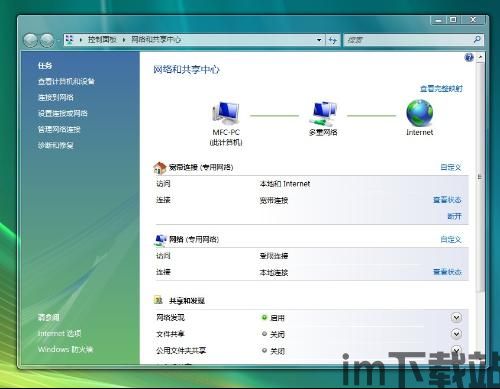The image size is (500, 389).
Task: Click the 本地和 Internet access value
Action: 285,184
